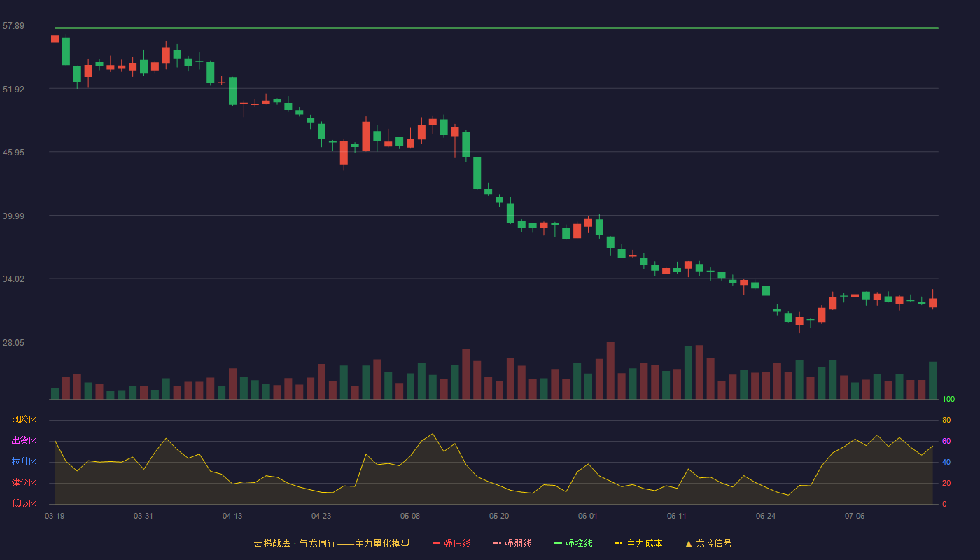Click the 06-11 date axis label
Viewport: 980px width, 560px height.
click(677, 516)
